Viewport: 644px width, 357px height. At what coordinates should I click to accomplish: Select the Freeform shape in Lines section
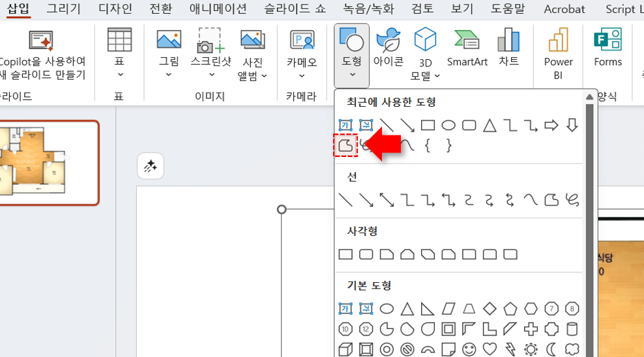551,200
